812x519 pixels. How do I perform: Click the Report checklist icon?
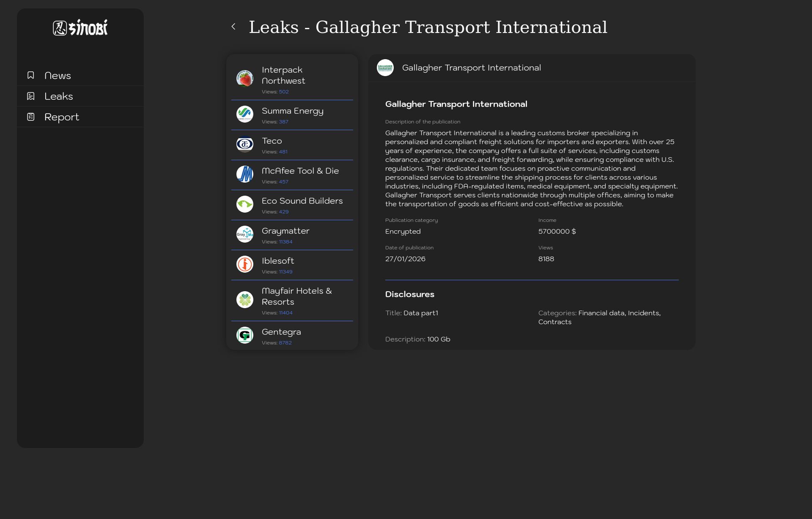tap(31, 117)
